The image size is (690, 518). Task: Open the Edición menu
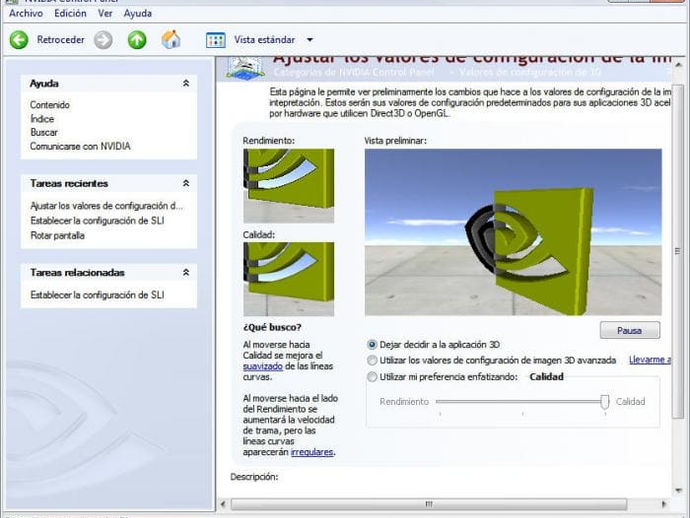tap(70, 13)
